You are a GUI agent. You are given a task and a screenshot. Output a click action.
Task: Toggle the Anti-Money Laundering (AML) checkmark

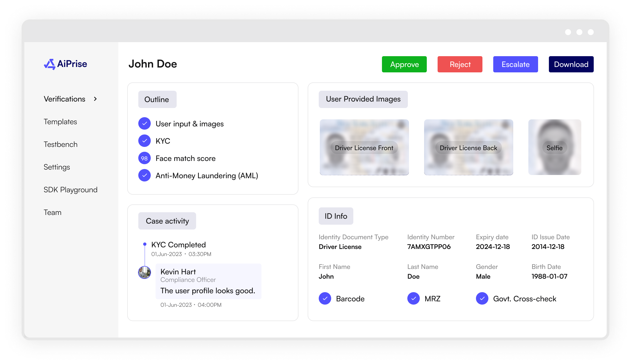pyautogui.click(x=145, y=176)
